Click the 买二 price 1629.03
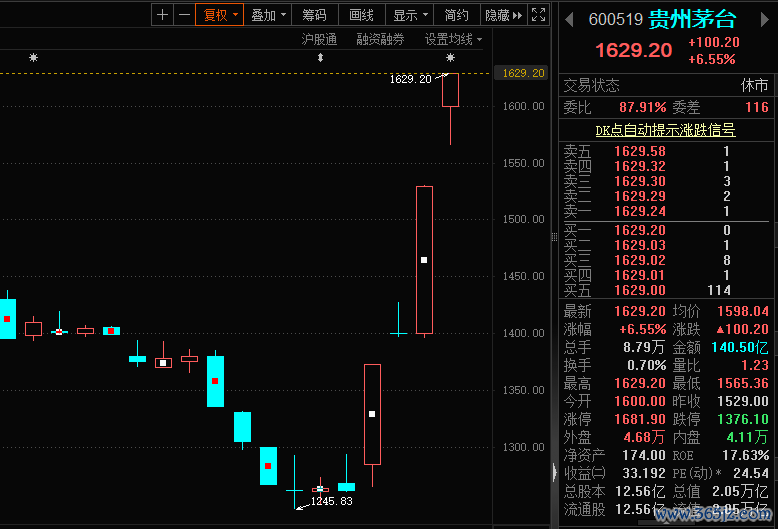The image size is (778, 529). point(640,245)
